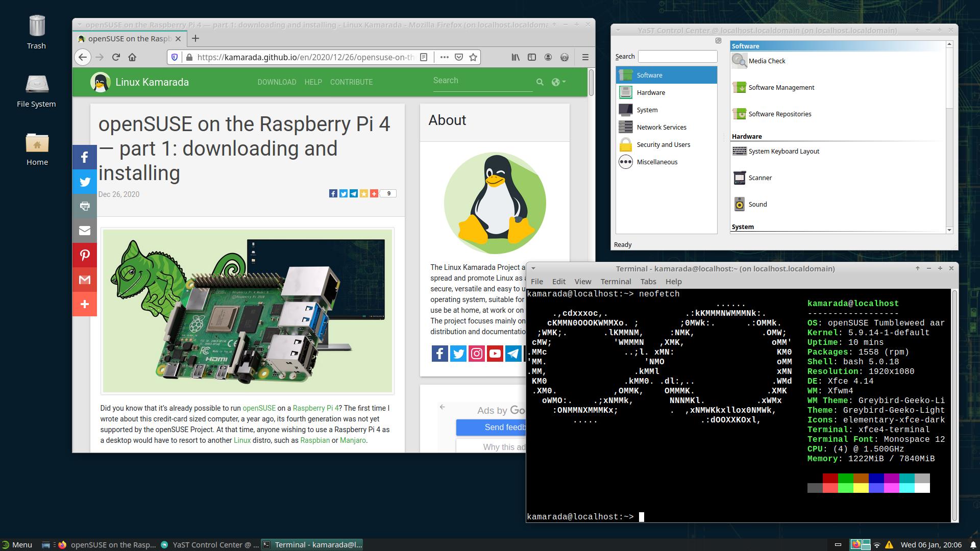Toggle the reader mode icon in Firefox

click(x=424, y=57)
